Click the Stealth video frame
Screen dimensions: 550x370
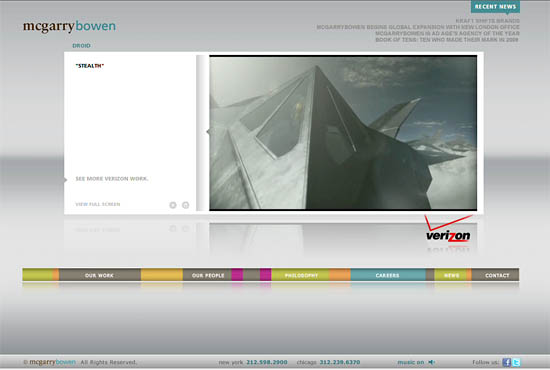point(343,133)
